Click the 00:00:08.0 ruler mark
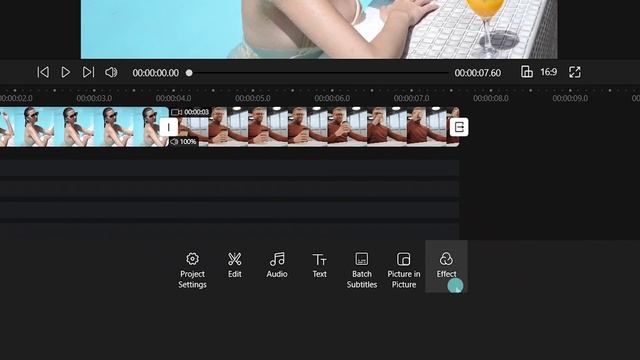The height and width of the screenshot is (360, 640). point(491,98)
